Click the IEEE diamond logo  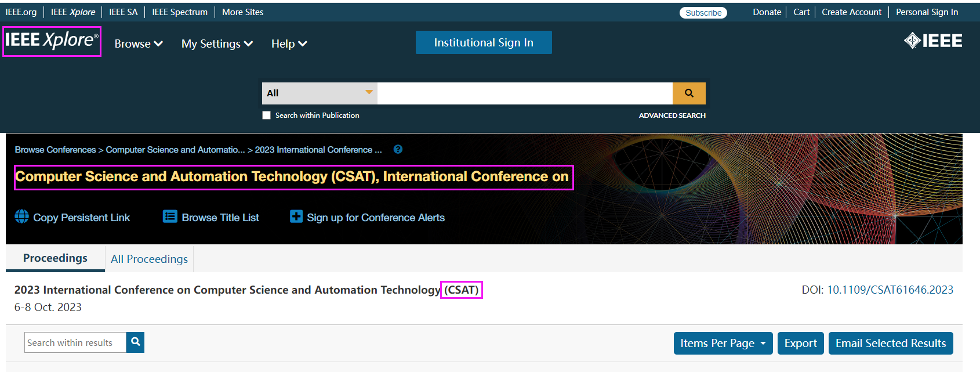pos(932,41)
